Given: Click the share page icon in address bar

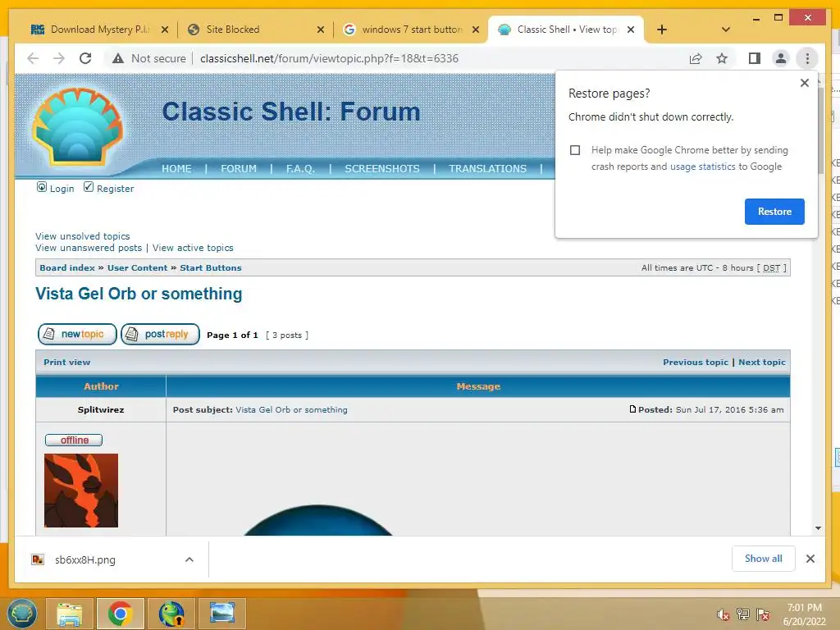Looking at the screenshot, I should pyautogui.click(x=696, y=58).
